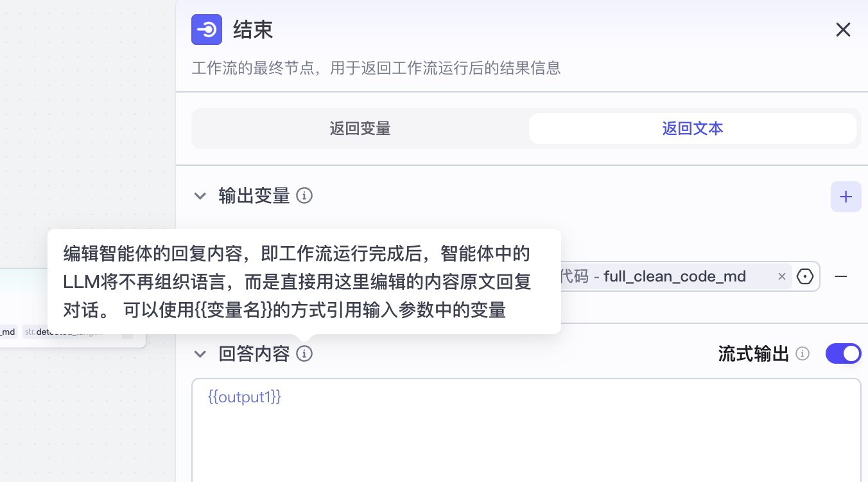This screenshot has width=868, height=482.
Task: Collapse the 回答内容 section
Action: click(200, 354)
